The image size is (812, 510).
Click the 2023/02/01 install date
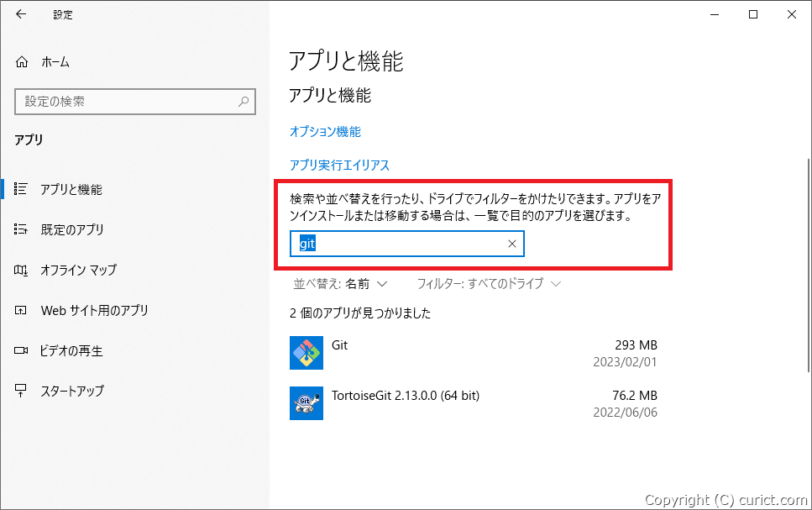[x=625, y=362]
